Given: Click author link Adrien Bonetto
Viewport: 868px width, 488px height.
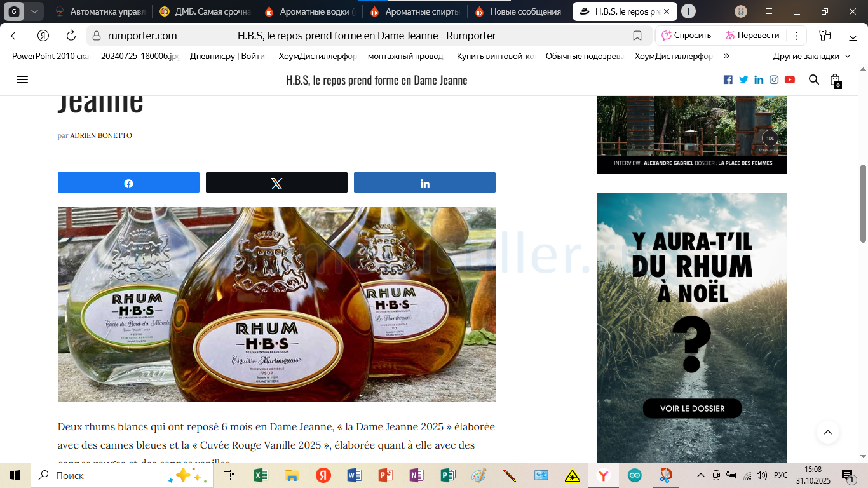Looking at the screenshot, I should [100, 135].
